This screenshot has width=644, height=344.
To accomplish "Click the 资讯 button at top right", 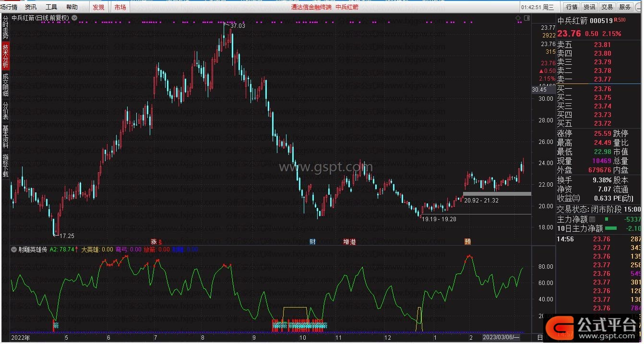I will [589, 7].
